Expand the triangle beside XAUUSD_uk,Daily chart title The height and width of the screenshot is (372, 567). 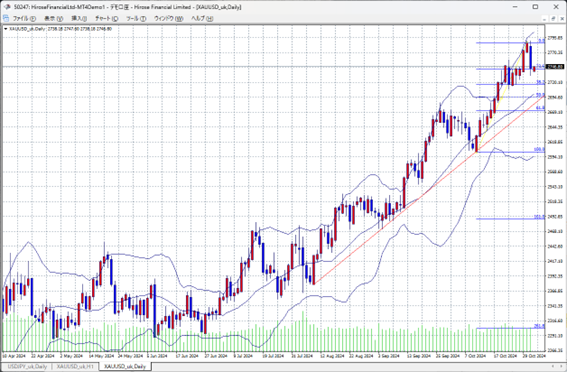point(5,29)
